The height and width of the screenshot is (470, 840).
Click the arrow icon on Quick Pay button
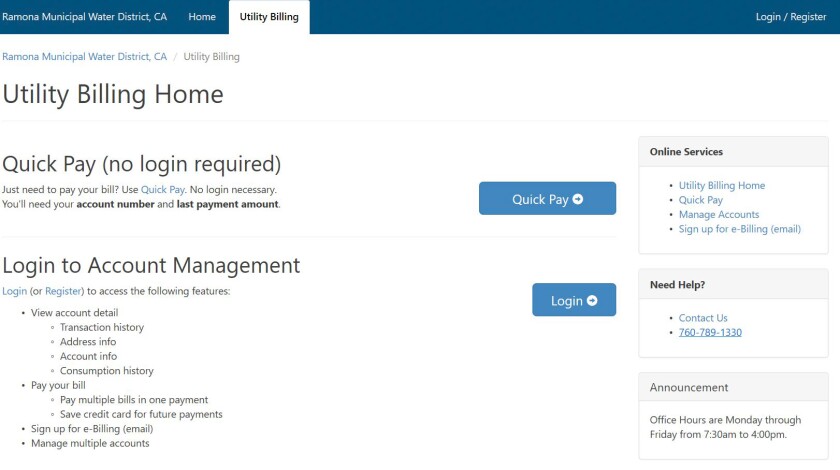pyautogui.click(x=578, y=199)
